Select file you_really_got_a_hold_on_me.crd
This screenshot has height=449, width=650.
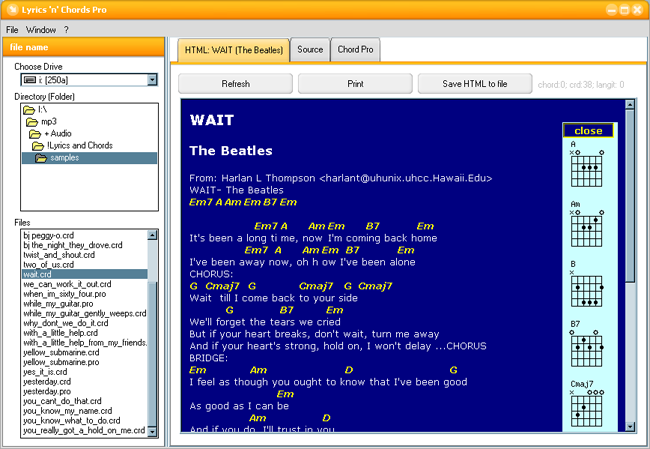[x=84, y=430]
